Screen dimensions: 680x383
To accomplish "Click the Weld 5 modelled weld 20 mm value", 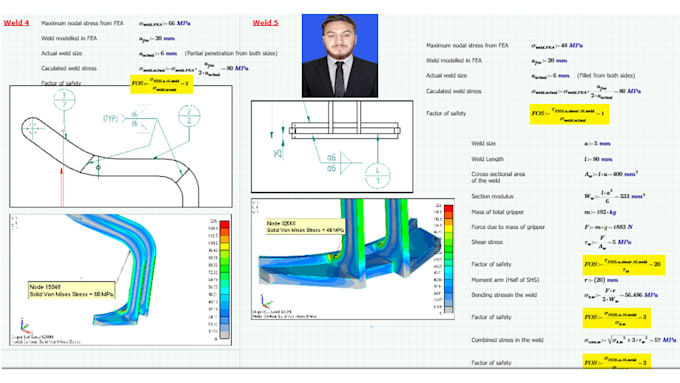I will 549,61.
